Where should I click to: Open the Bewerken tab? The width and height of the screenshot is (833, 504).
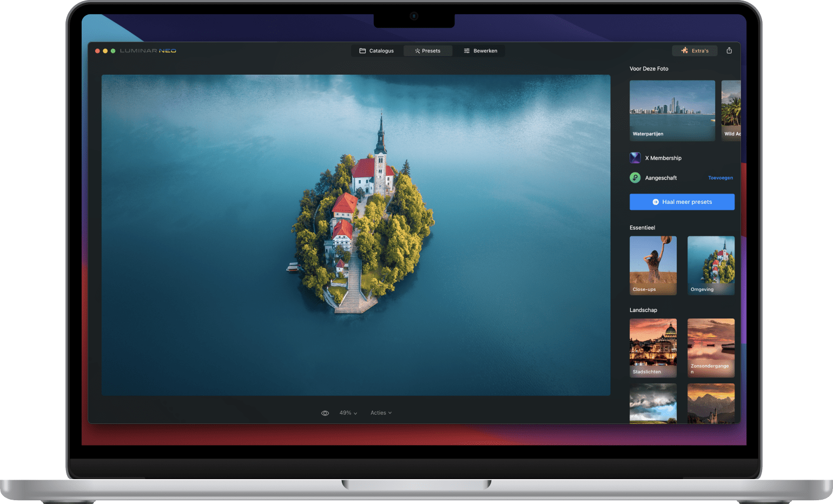480,51
